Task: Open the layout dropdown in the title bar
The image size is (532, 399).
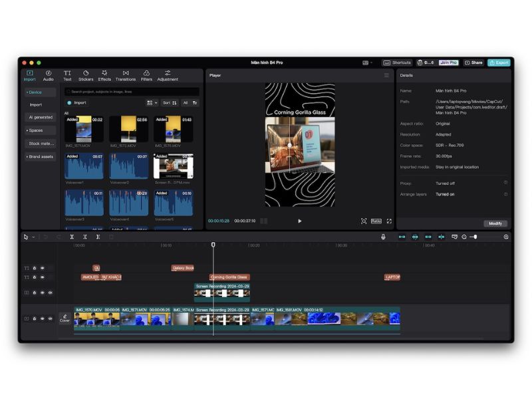Action: [368, 63]
